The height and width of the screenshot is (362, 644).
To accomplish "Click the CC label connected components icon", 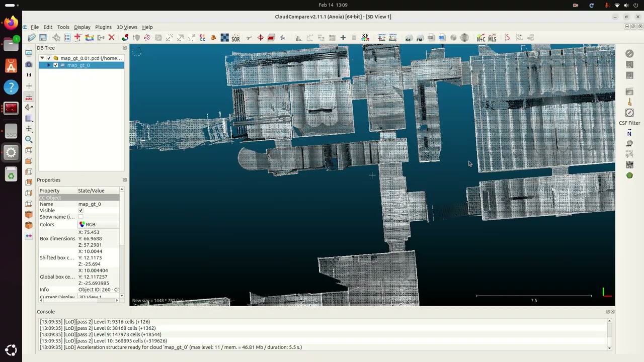I will pos(202,38).
